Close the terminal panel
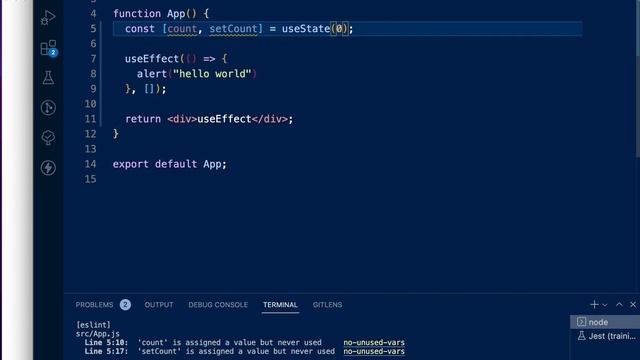This screenshot has width=640, height=360. coord(633,304)
